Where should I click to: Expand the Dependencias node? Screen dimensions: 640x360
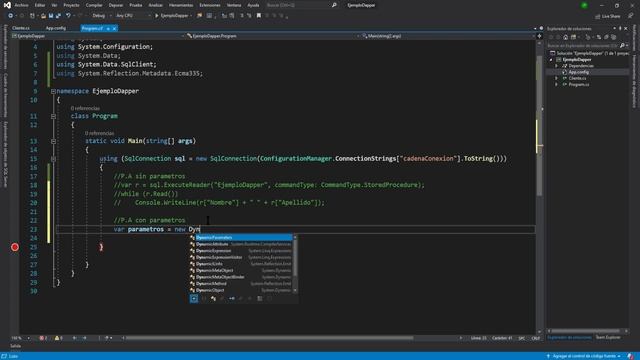point(556,66)
